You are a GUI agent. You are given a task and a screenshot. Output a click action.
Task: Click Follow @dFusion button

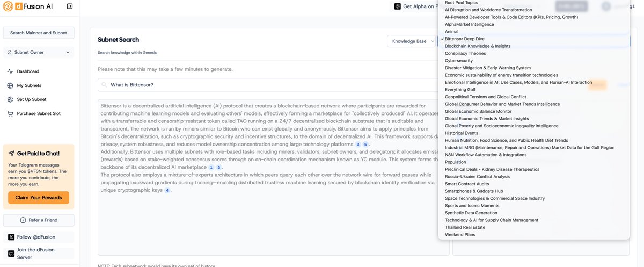[39, 237]
